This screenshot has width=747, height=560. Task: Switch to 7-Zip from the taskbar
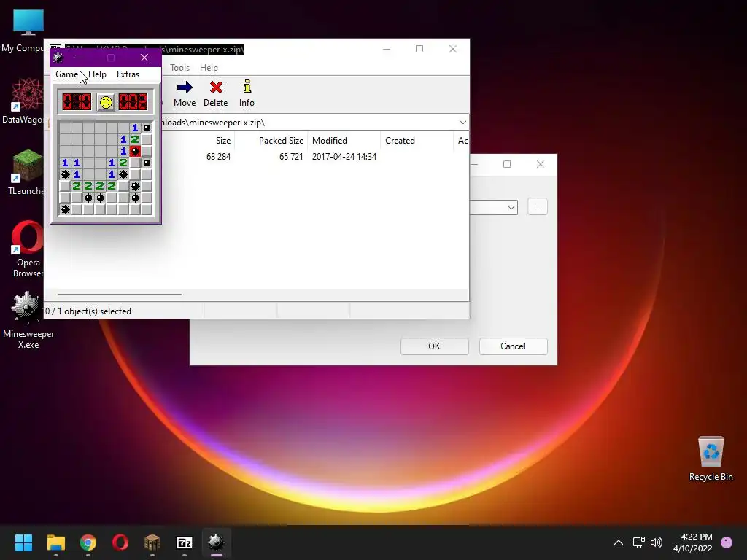point(185,542)
